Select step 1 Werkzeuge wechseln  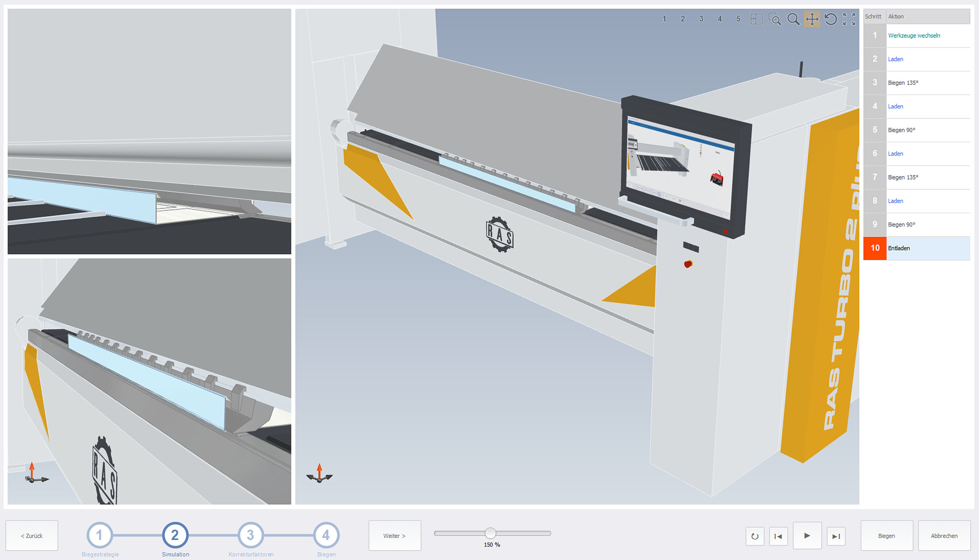click(x=914, y=36)
